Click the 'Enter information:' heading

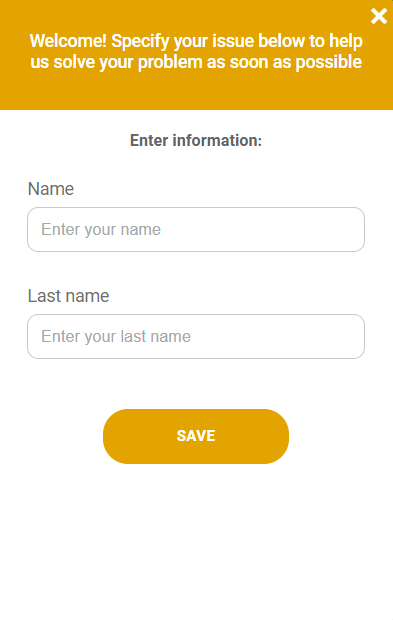point(196,140)
